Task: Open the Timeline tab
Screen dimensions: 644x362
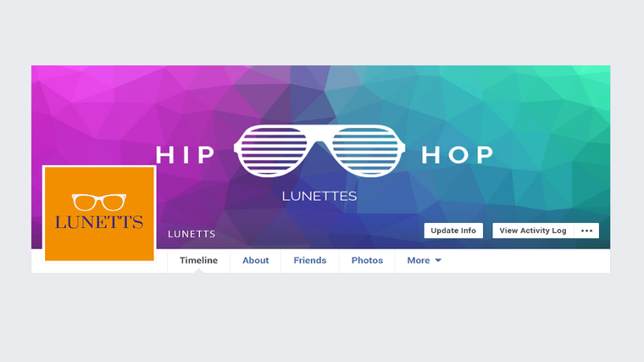Action: 199,260
